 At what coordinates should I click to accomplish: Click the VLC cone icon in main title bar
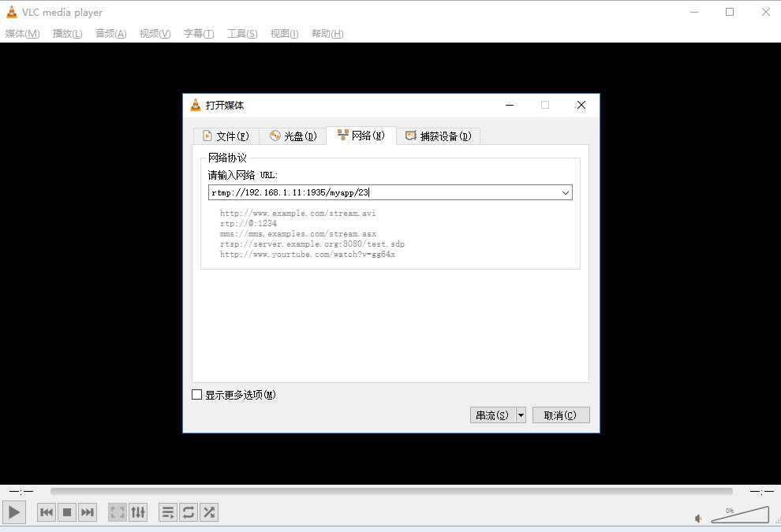tap(12, 12)
